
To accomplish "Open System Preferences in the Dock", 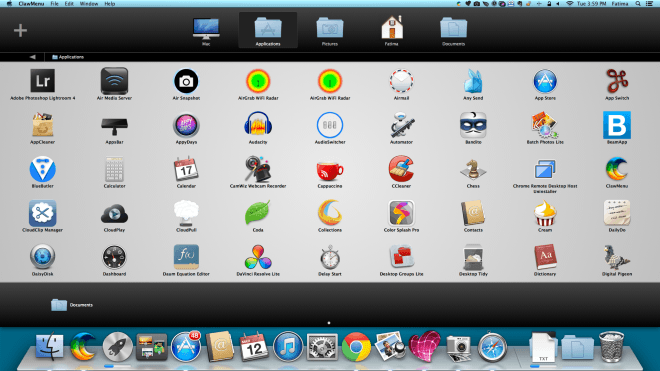I will (322, 347).
